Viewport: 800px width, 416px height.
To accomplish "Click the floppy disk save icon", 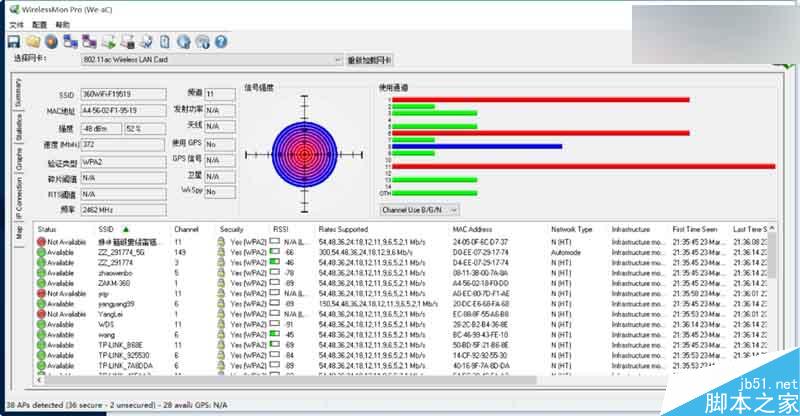I will click(x=14, y=41).
